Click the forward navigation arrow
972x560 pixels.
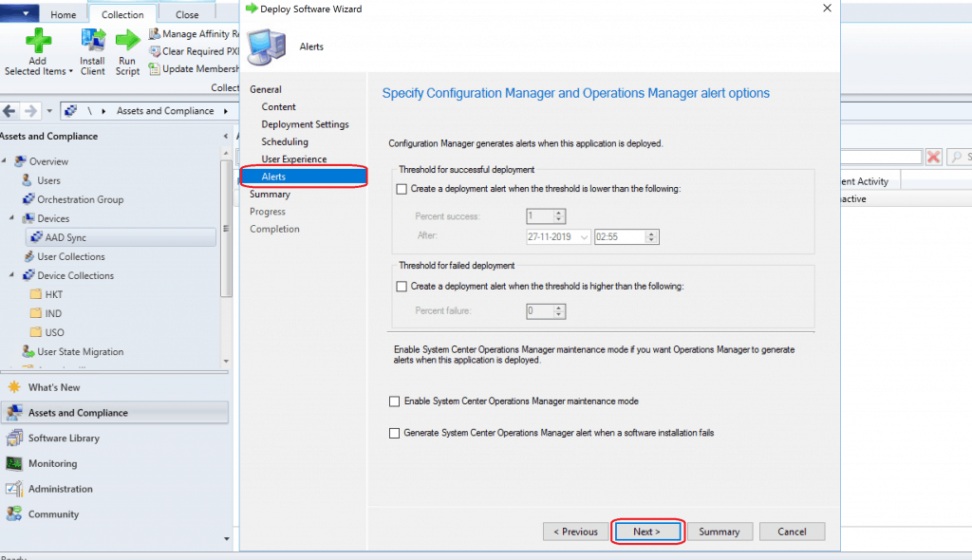tap(29, 111)
